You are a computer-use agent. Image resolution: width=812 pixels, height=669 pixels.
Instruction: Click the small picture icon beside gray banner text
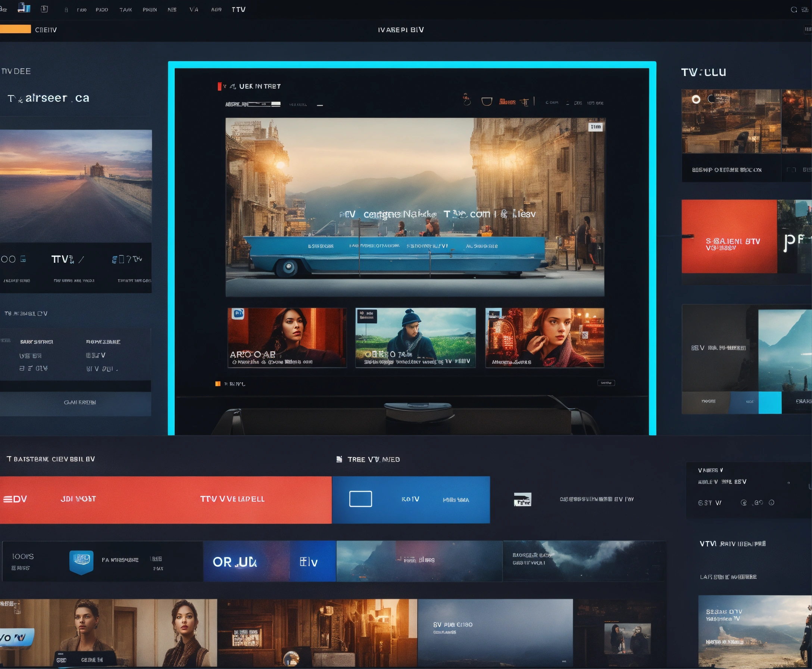point(522,500)
